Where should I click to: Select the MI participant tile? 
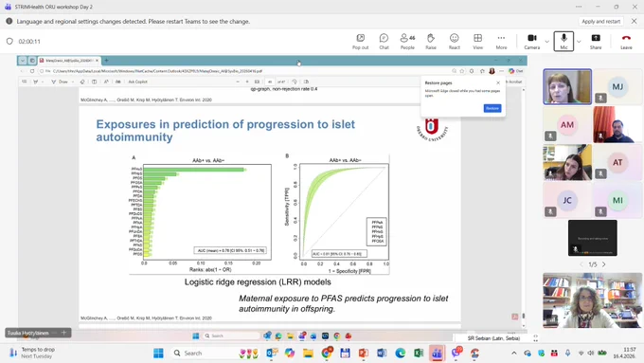[x=617, y=200]
